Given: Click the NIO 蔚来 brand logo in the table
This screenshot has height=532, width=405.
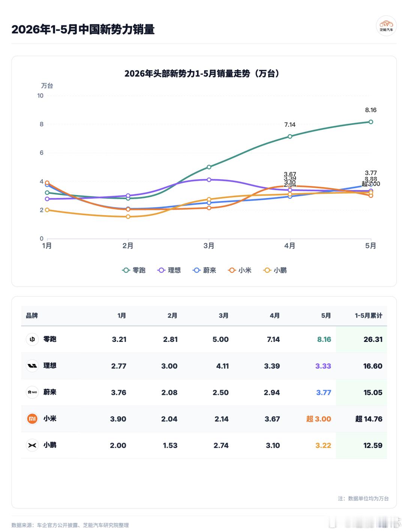Looking at the screenshot, I should click(32, 393).
